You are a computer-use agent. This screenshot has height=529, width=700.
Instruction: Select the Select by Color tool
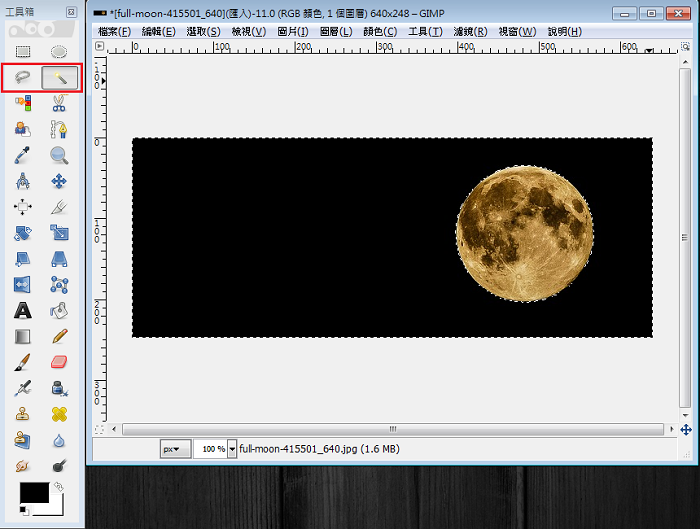tap(23, 103)
